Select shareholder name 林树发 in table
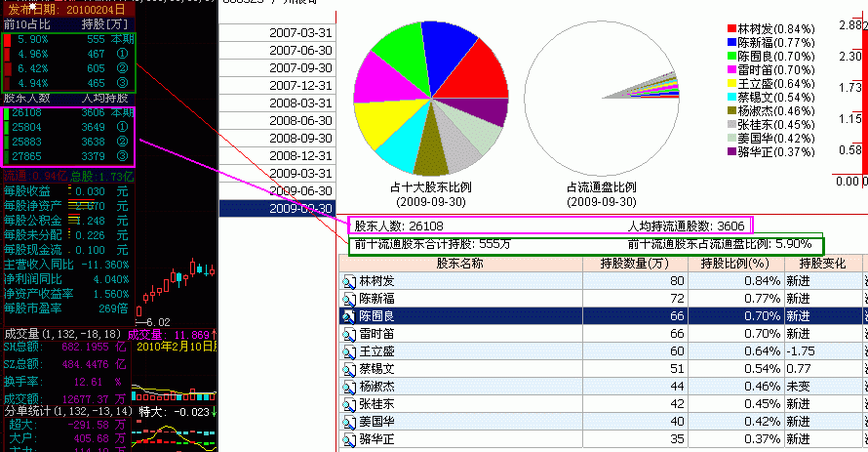This screenshot has height=452, width=868. coord(376,281)
